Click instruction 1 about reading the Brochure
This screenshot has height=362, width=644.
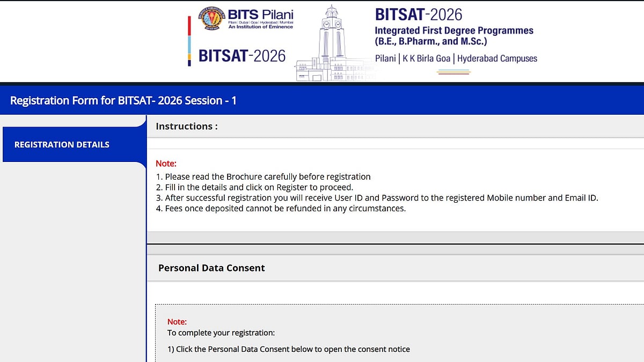(x=264, y=176)
